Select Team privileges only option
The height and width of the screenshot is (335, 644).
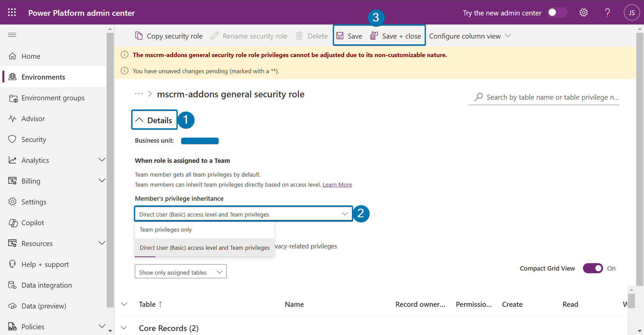coord(205,230)
